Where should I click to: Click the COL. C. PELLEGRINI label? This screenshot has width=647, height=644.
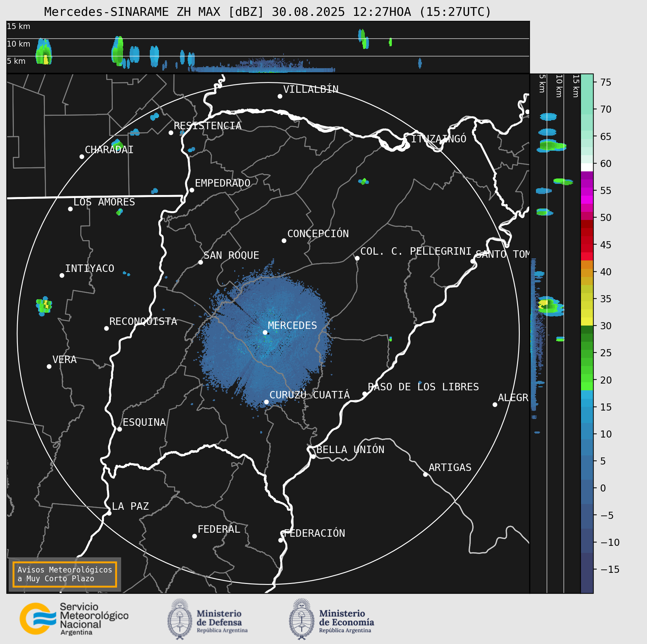tap(416, 251)
